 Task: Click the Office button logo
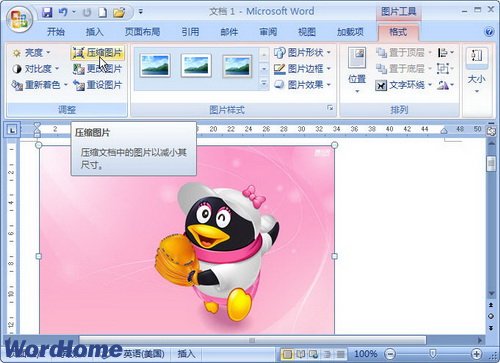19,18
